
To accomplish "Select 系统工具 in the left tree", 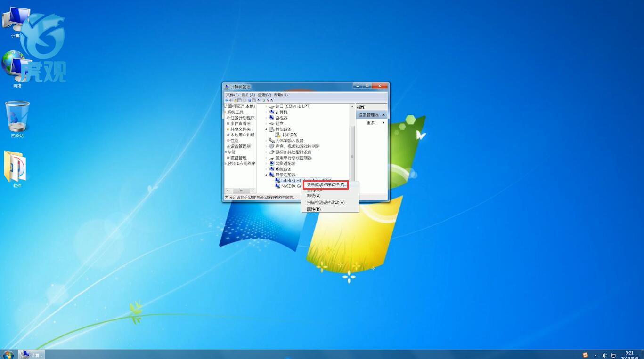I will point(235,112).
